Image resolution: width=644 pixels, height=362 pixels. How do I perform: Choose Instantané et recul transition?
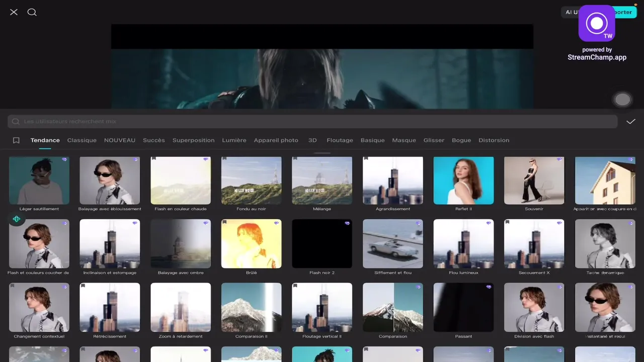click(x=605, y=307)
